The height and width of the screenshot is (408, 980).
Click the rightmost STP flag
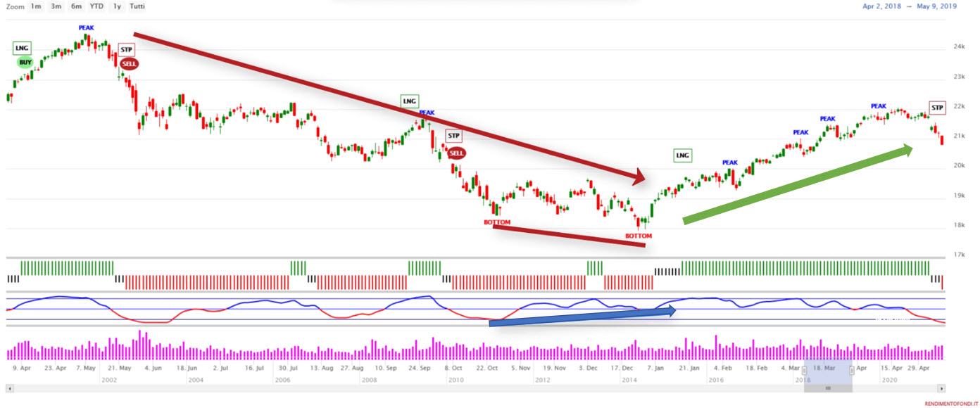click(x=937, y=108)
